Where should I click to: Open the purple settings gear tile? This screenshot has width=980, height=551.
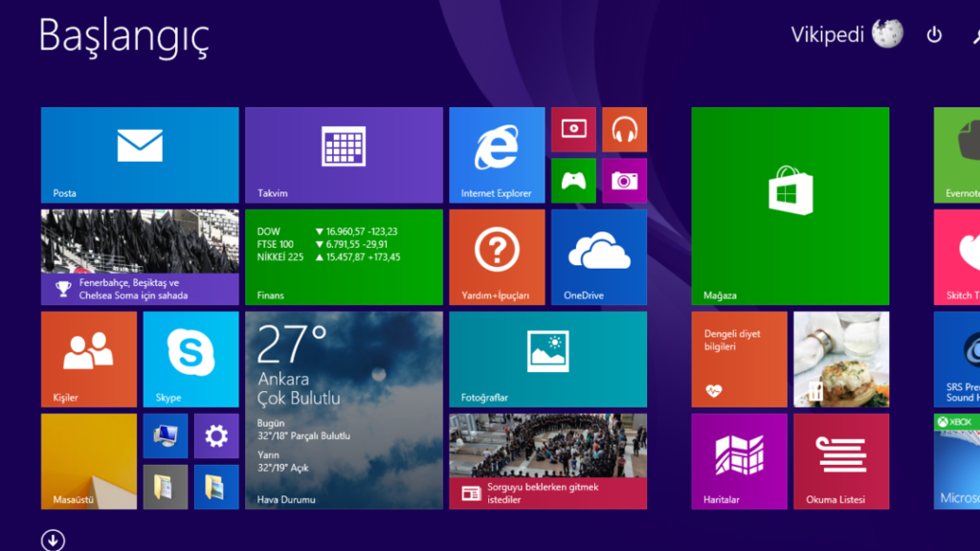(x=215, y=435)
